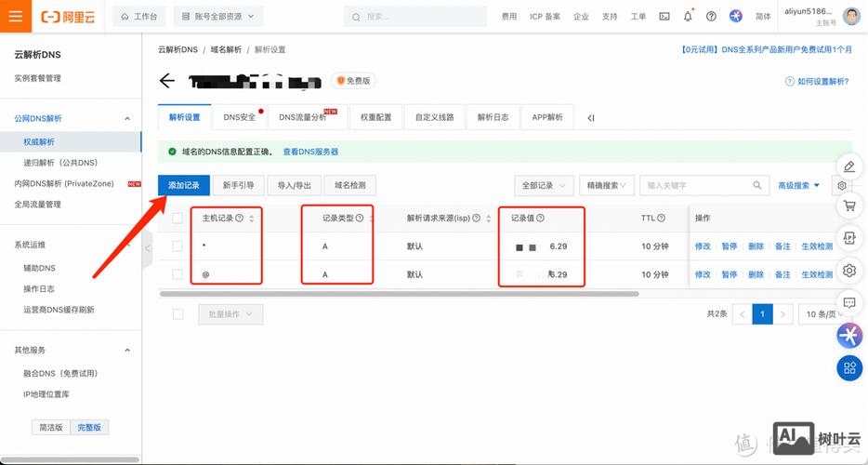Switch to 解析日志 tab
868x465 pixels.
click(x=493, y=117)
